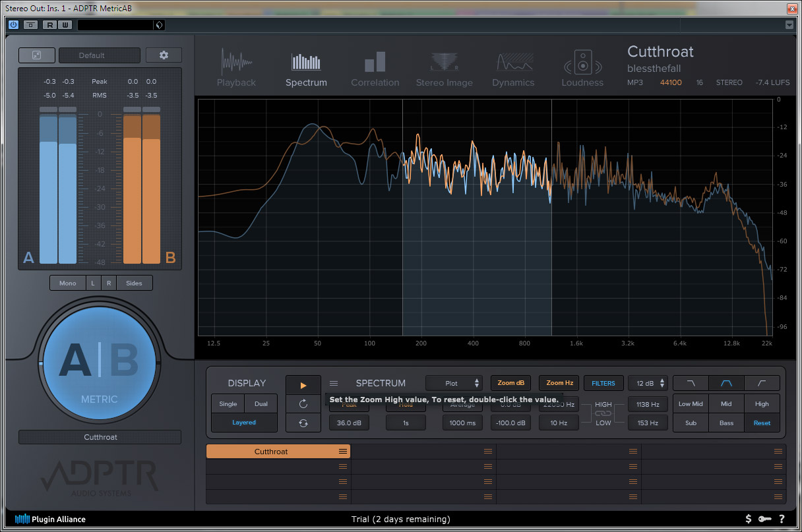
Task: Click the Low Mid filter preset
Action: pyautogui.click(x=691, y=404)
